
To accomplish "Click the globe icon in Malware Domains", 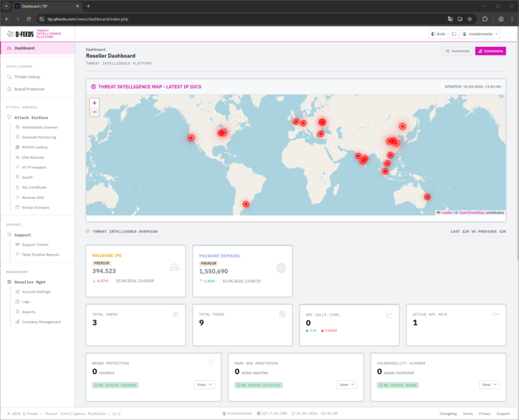I will pos(281,268).
